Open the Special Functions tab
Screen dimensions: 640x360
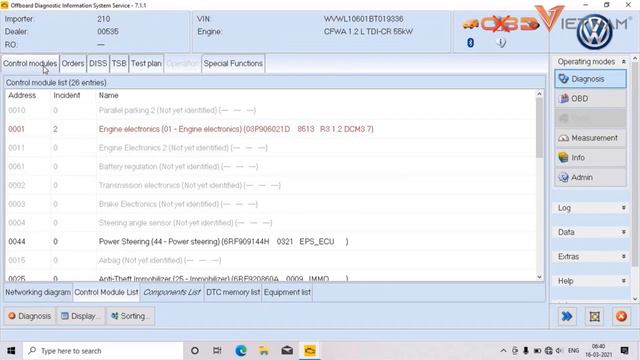(x=233, y=64)
